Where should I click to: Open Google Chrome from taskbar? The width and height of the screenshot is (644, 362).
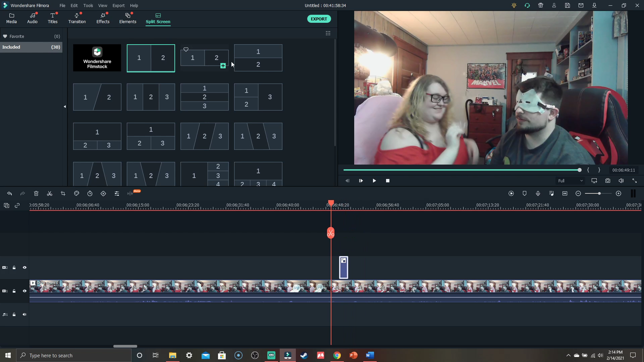point(337,355)
